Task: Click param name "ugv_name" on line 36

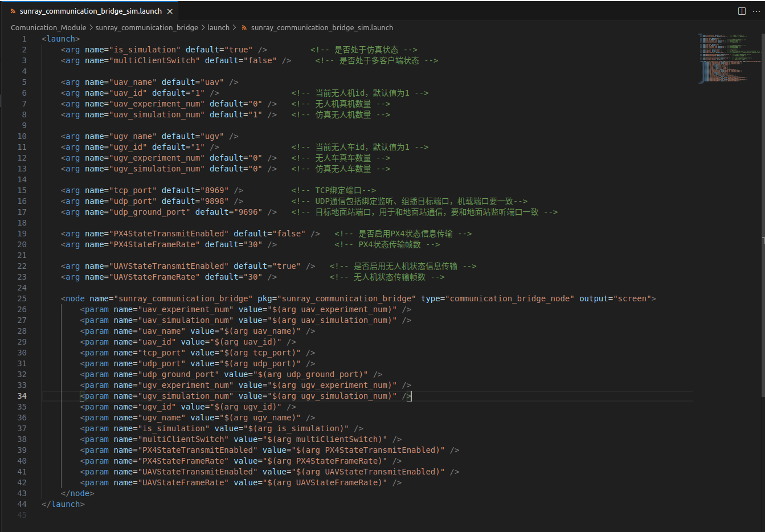Action: click(162, 418)
